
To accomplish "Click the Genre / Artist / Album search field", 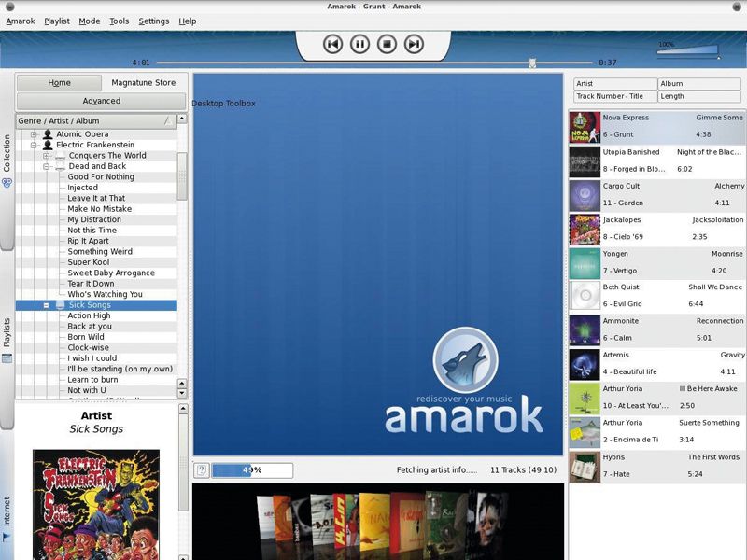I will (93, 119).
